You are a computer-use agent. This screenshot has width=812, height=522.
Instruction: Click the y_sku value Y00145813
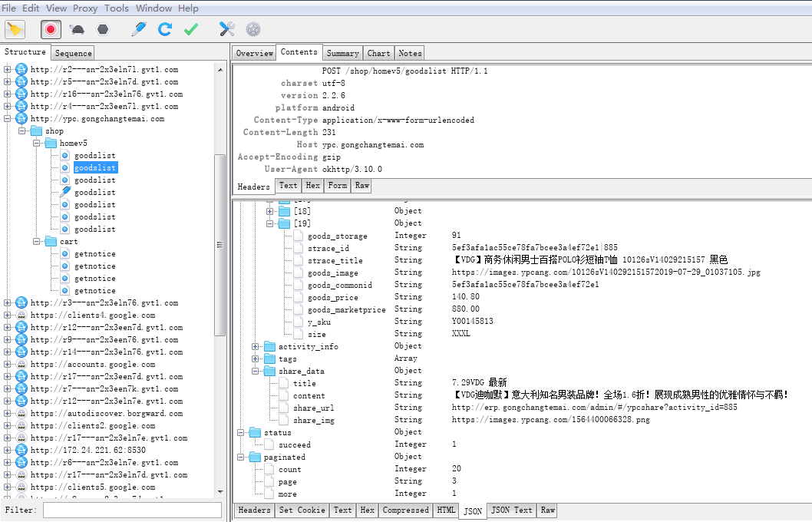point(472,321)
